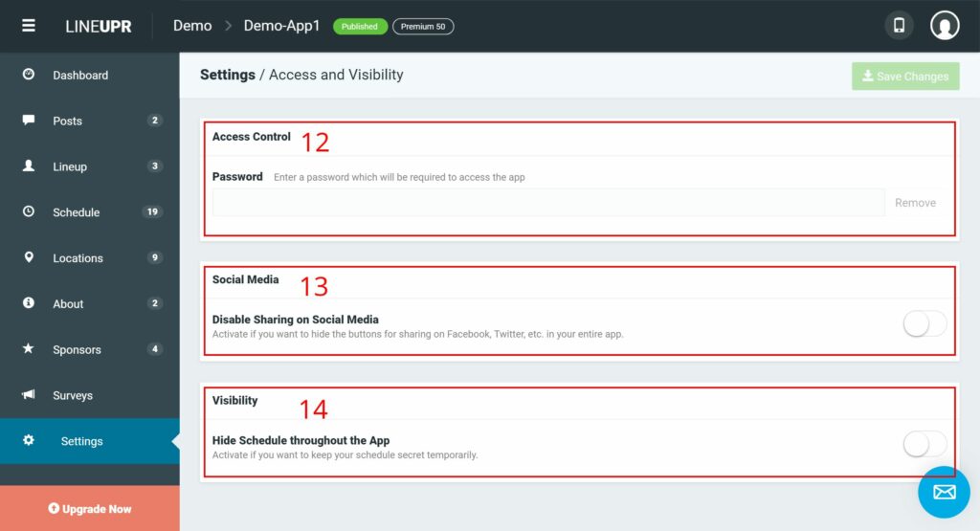Click the Social Media heading
The height and width of the screenshot is (531, 980).
(x=246, y=279)
